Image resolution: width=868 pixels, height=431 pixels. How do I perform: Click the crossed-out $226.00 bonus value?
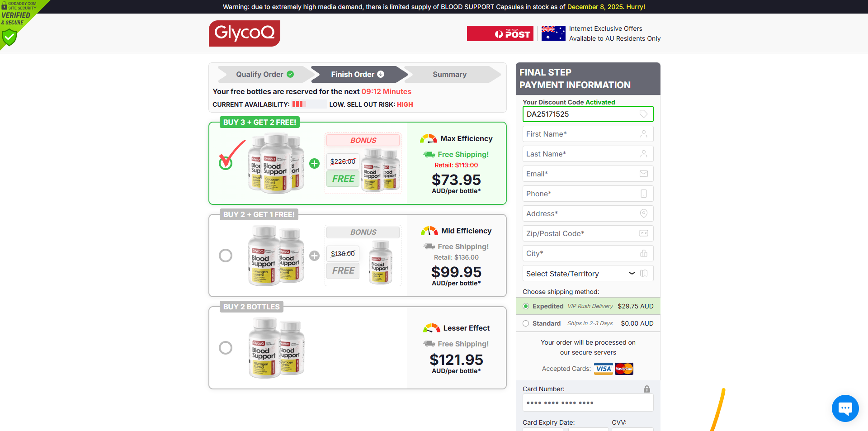[343, 161]
